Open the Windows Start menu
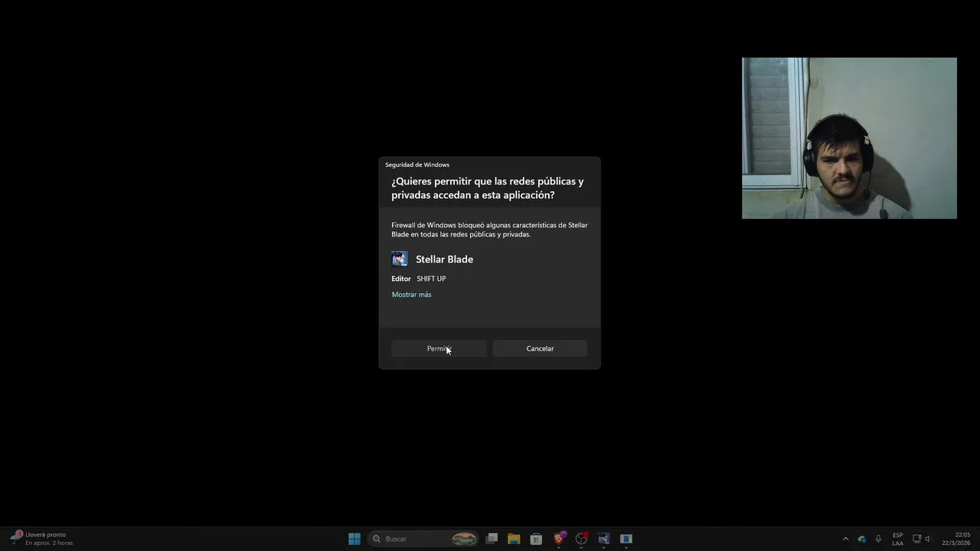This screenshot has height=551, width=980. click(354, 539)
